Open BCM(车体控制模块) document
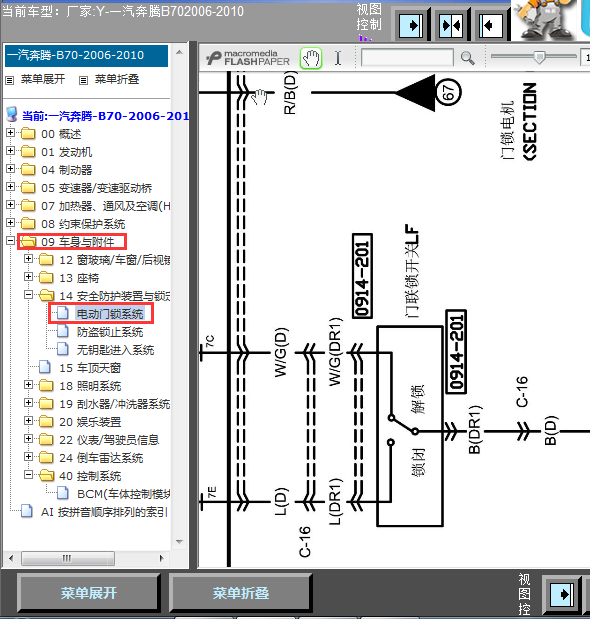The height and width of the screenshot is (619, 590). (124, 494)
